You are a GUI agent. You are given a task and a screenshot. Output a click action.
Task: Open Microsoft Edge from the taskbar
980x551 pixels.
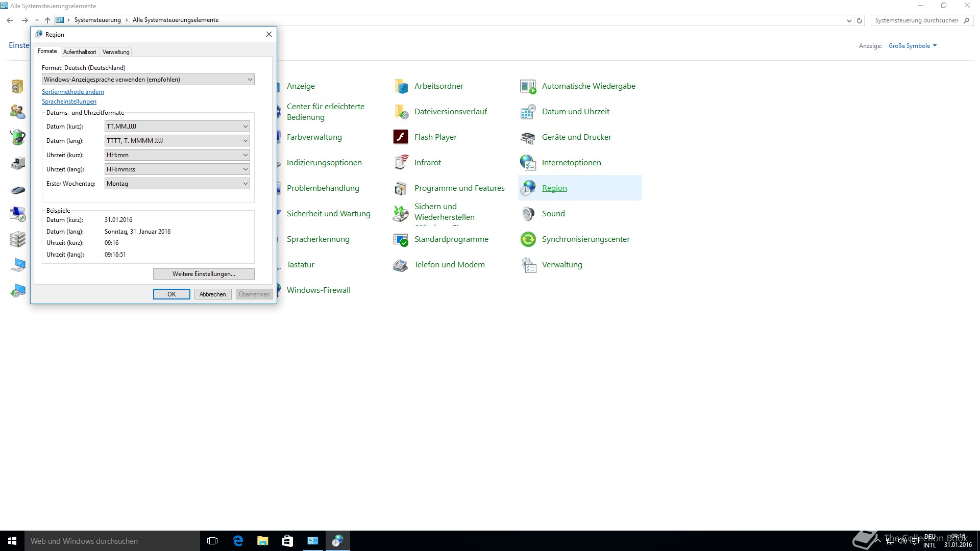238,541
